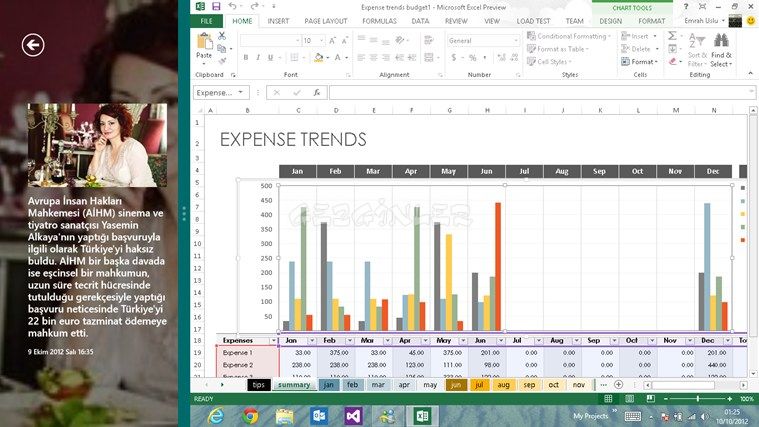Open the FILE tab
759x427 pixels.
[x=206, y=21]
